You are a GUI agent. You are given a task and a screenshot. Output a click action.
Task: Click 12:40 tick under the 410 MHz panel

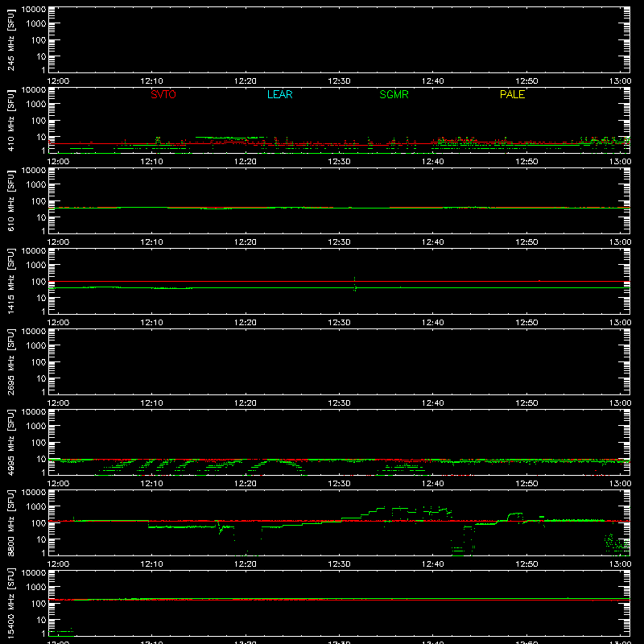point(433,162)
